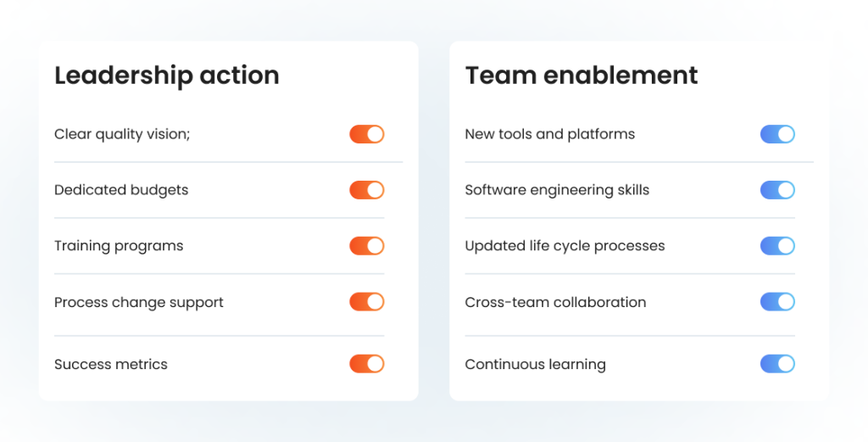Image resolution: width=868 pixels, height=442 pixels.
Task: Toggle the Clear quality vision switch
Action: (366, 134)
